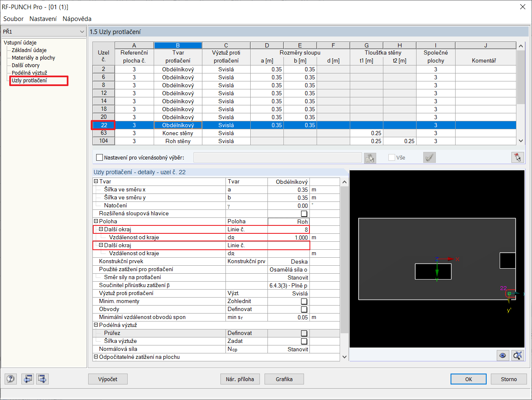Toggle view mode with the eye icon
532x400 pixels.
(503, 356)
